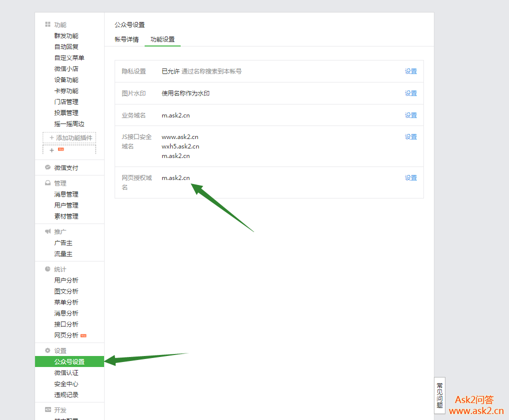Click 设置 link for 隐私设置 row

(411, 71)
